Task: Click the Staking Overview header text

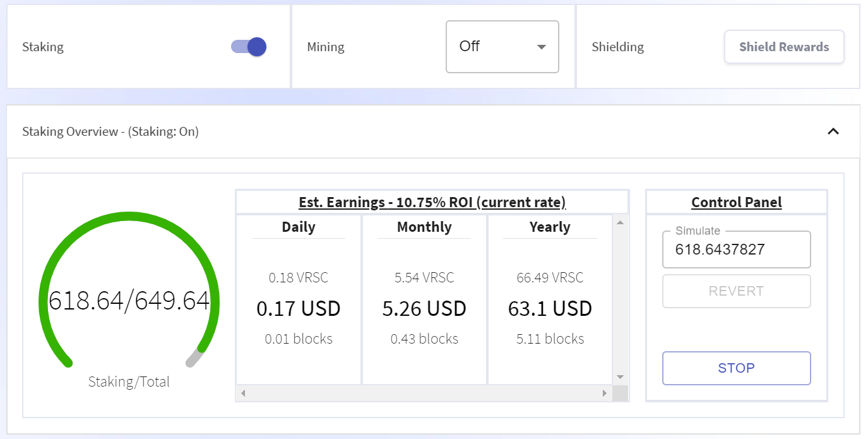Action: (x=110, y=131)
